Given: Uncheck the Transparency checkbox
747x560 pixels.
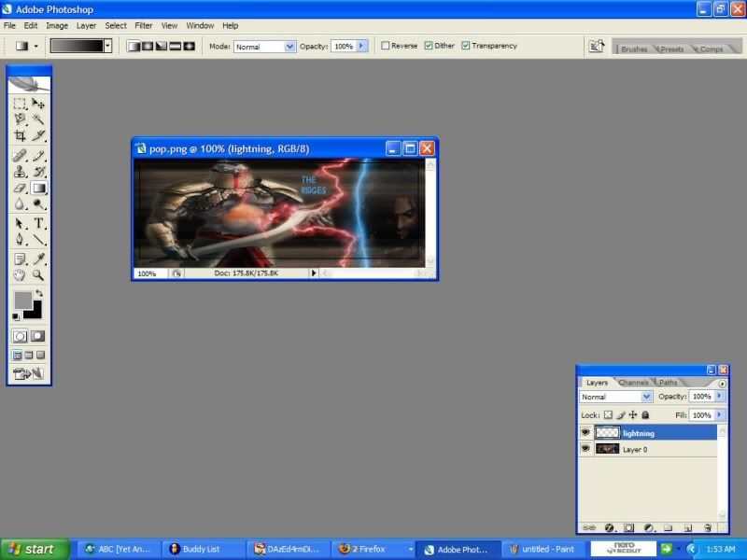Looking at the screenshot, I should tap(465, 46).
